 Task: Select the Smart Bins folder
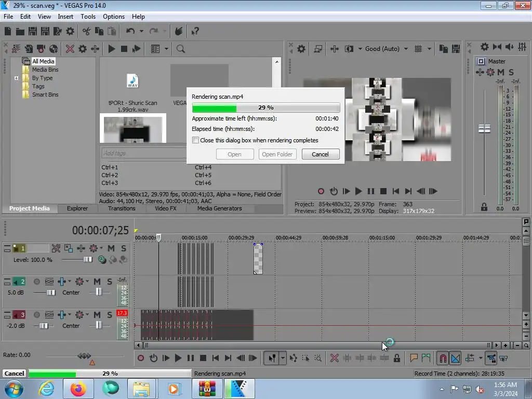(x=45, y=95)
